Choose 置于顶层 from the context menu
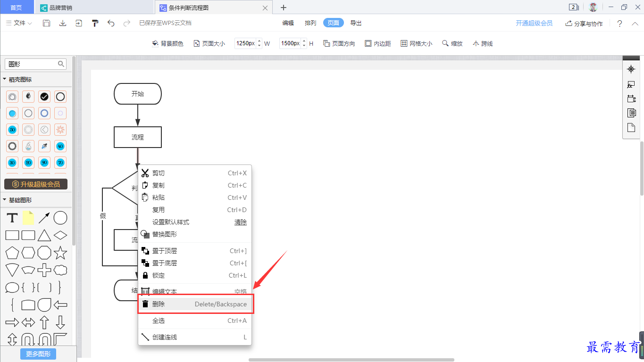 click(x=195, y=251)
